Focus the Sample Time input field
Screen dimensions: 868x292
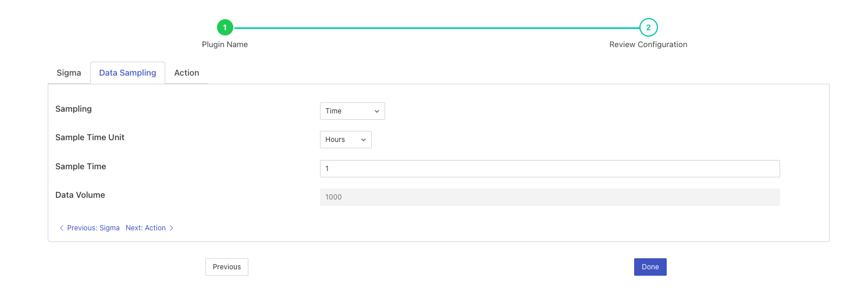549,169
